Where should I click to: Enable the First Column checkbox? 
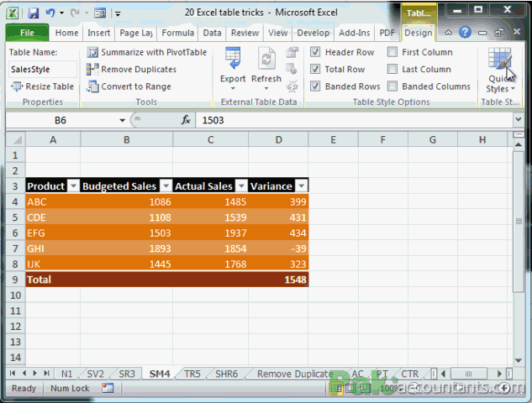point(392,52)
